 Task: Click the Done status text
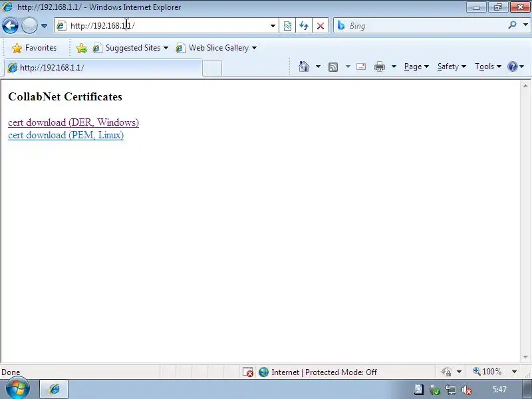11,372
